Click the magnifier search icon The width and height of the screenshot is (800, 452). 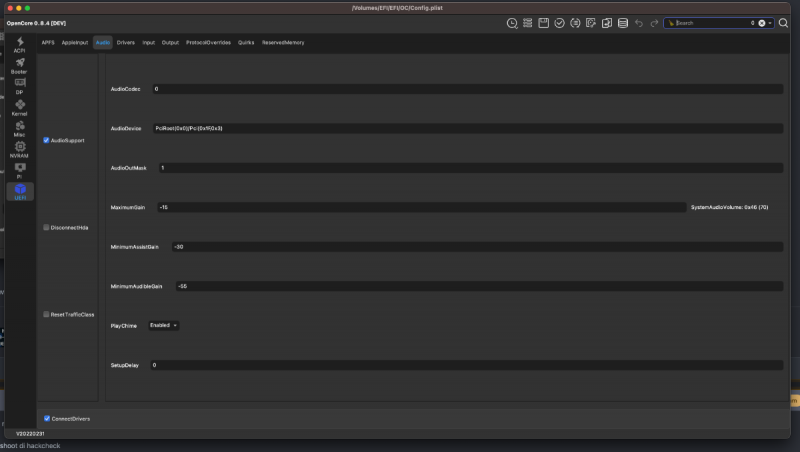[783, 23]
